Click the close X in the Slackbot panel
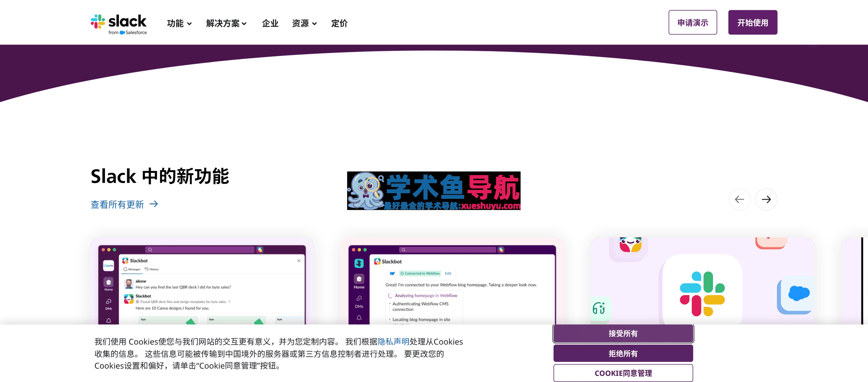Viewport: 868px width, 382px height. tap(299, 260)
